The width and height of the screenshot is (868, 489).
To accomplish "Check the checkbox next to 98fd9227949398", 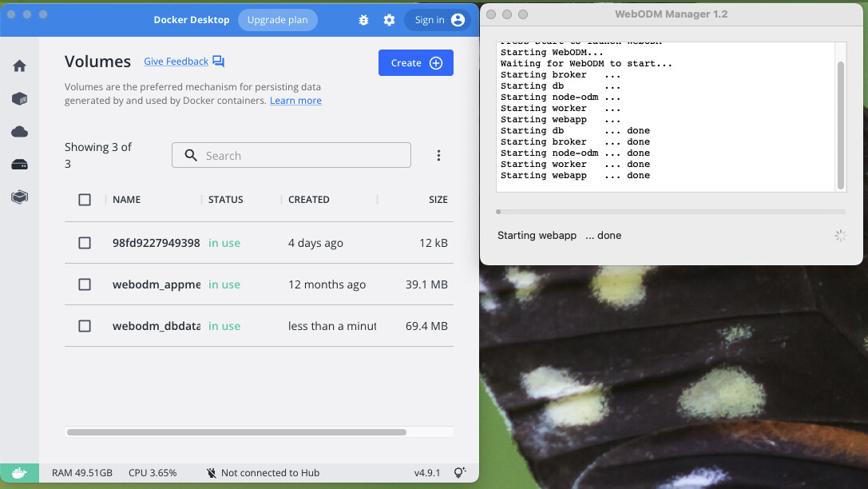I will coord(85,243).
